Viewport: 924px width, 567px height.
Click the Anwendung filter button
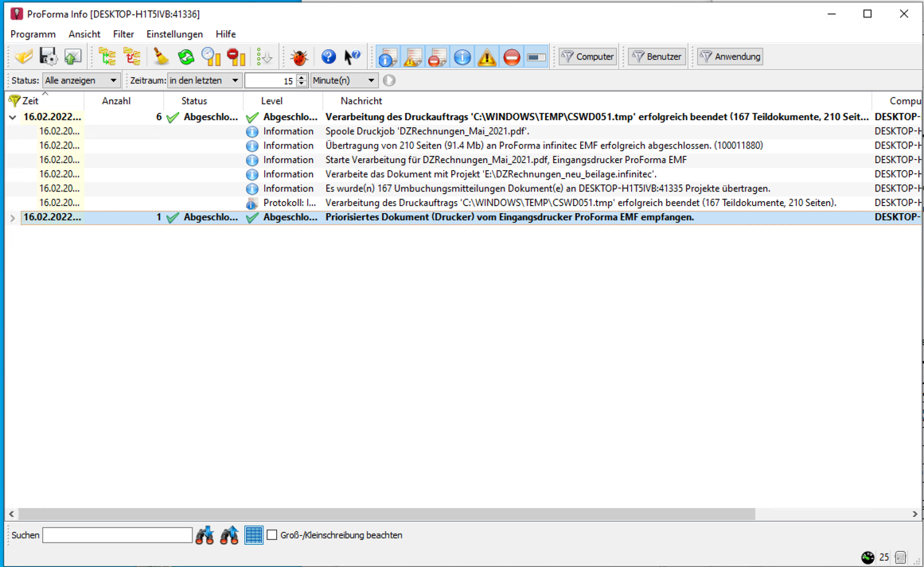[730, 56]
